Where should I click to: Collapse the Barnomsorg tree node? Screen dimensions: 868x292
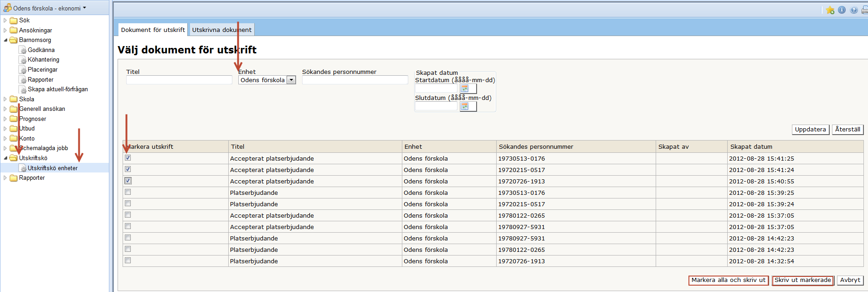point(5,40)
